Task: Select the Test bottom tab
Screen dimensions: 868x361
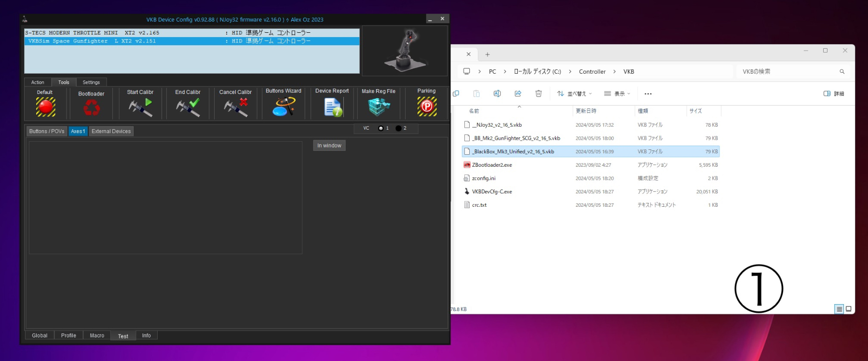Action: pos(123,336)
